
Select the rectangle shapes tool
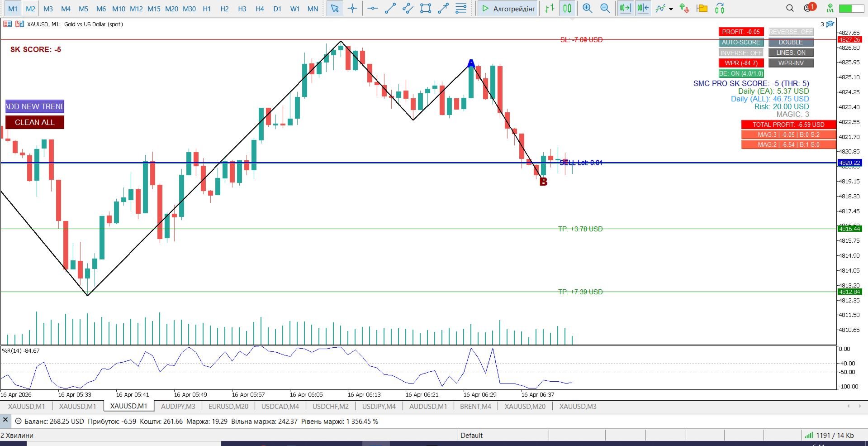pos(426,8)
